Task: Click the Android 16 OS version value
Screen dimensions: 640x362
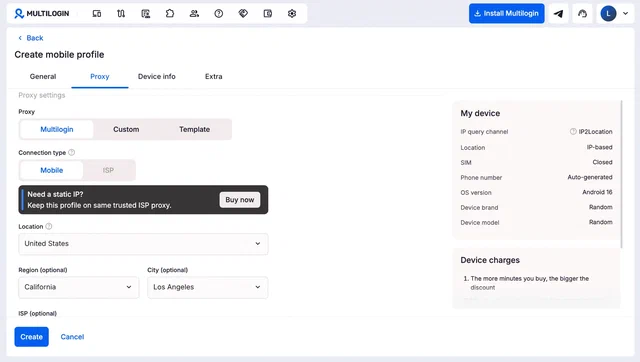Action: [597, 192]
